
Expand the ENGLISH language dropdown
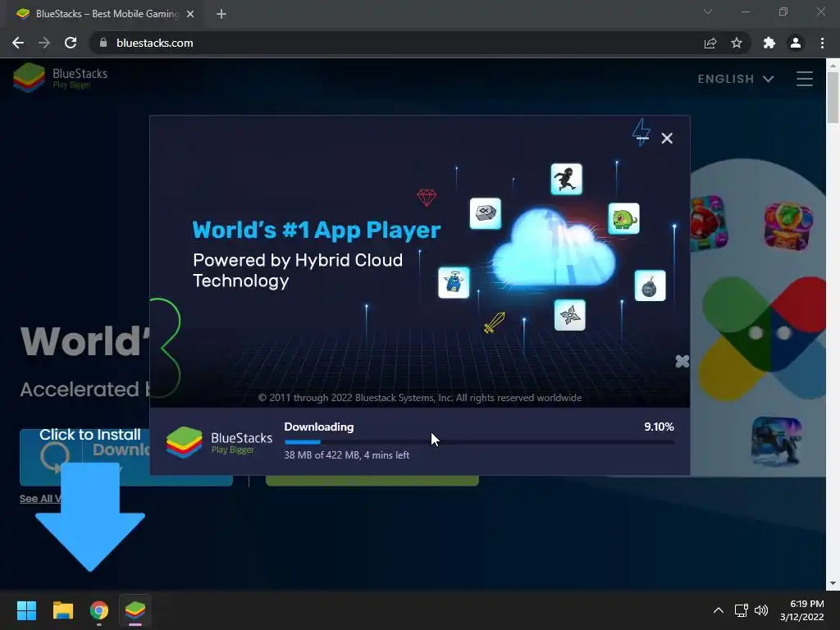click(x=736, y=79)
